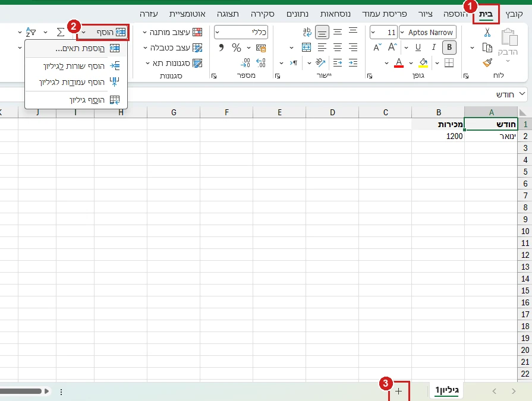
Task: Insert AutoSum with the sigma icon
Action: pyautogui.click(x=61, y=32)
